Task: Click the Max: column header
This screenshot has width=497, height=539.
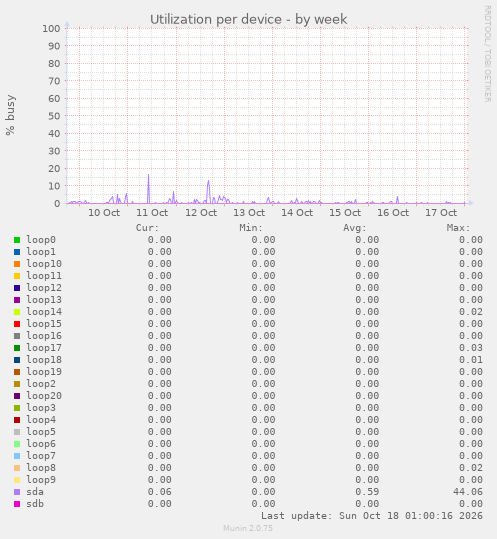Action: tap(459, 228)
